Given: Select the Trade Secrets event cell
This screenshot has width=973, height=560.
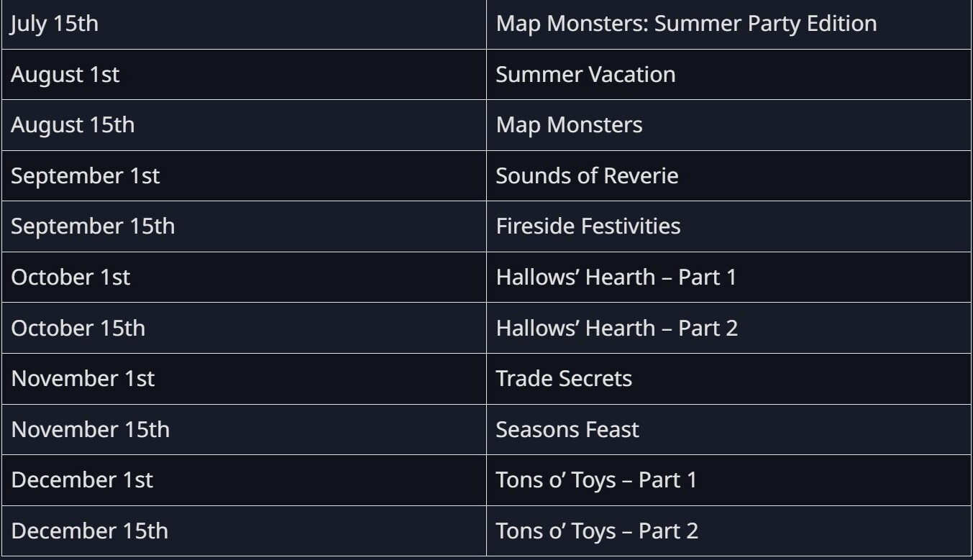Looking at the screenshot, I should coord(564,378).
